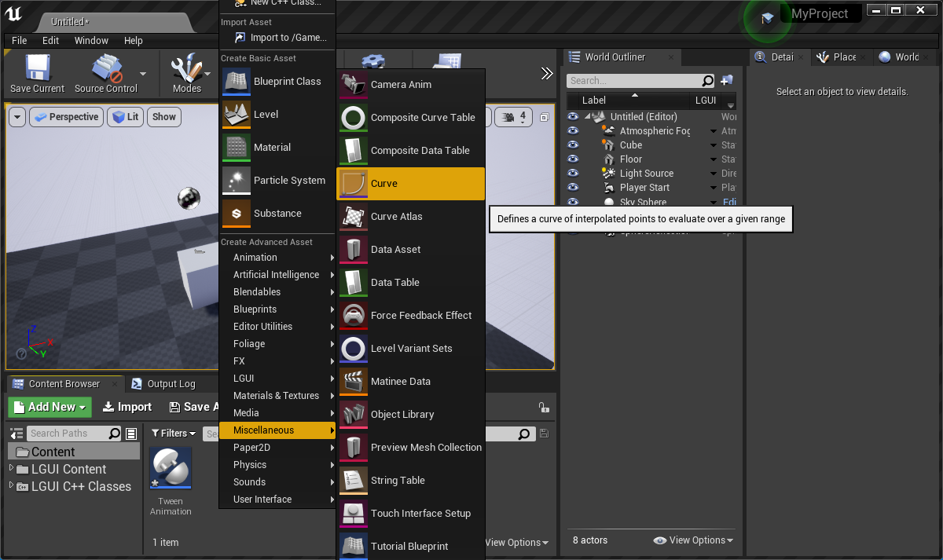
Task: Click the Camera Anim icon
Action: (354, 85)
